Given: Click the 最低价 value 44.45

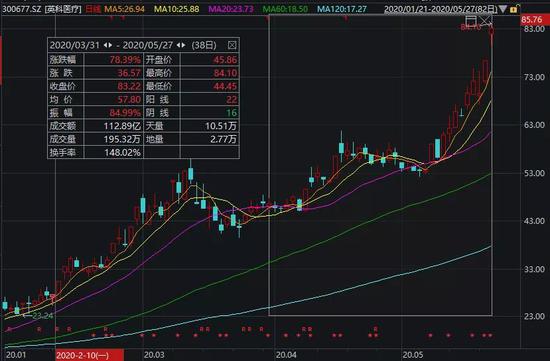Looking at the screenshot, I should [225, 86].
